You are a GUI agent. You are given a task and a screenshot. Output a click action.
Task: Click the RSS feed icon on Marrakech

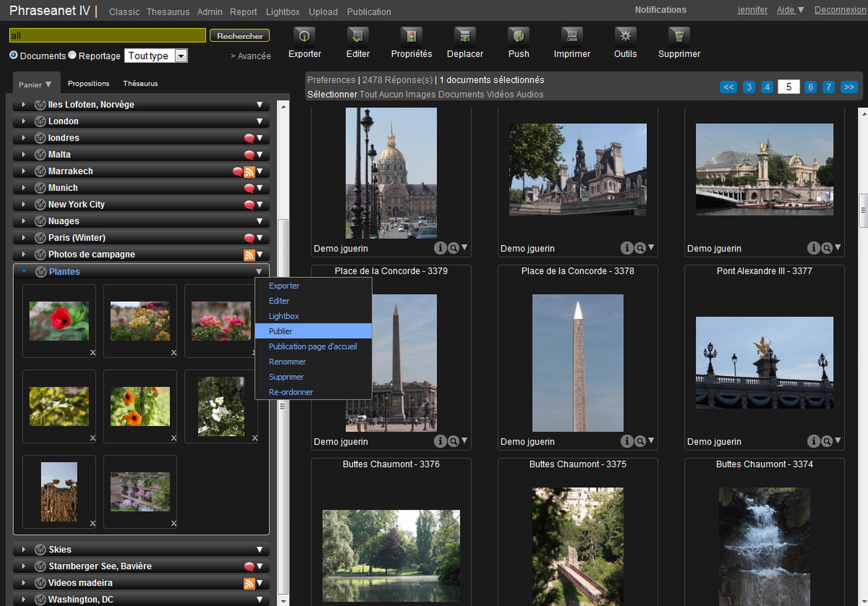tap(249, 172)
